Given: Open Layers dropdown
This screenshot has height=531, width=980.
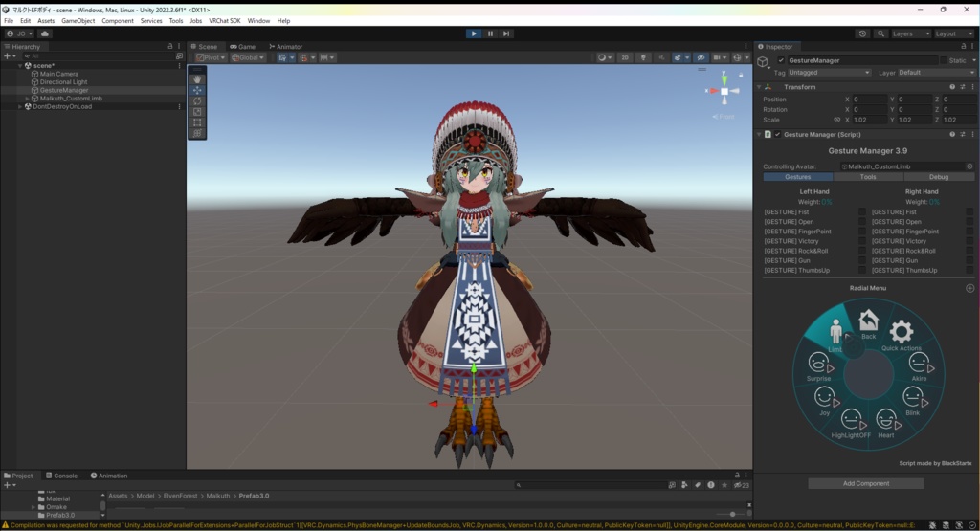Looking at the screenshot, I should (911, 33).
